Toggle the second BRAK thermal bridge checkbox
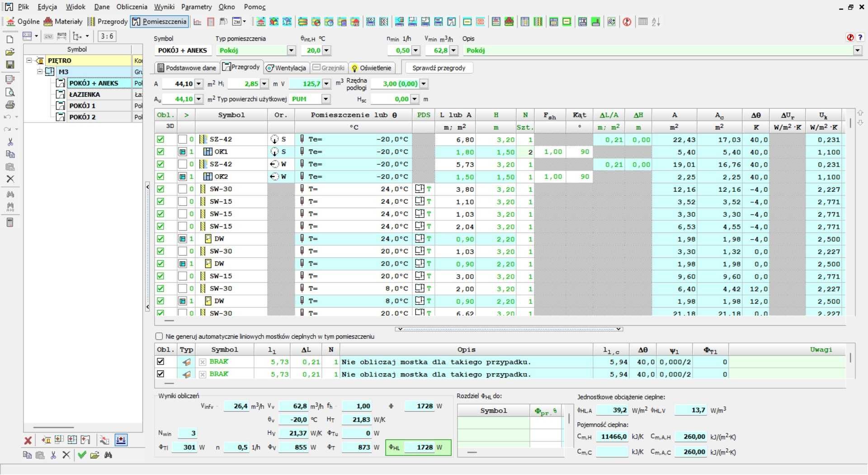Viewport: 868px width, 475px height. click(160, 374)
